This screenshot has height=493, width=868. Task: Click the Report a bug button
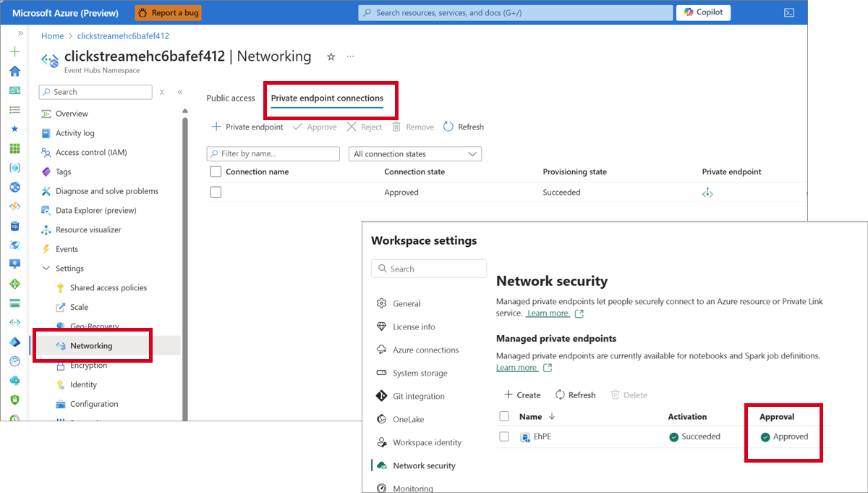[168, 12]
